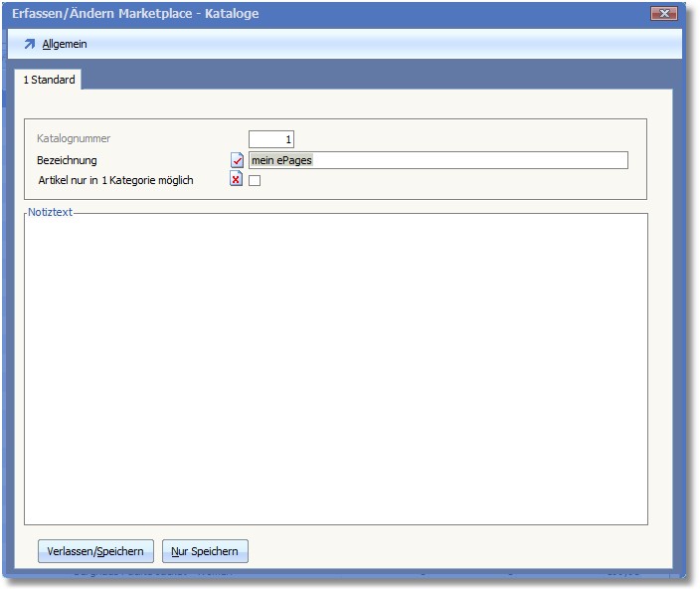Close the Marketplace Kataloge dialog window
700x592 pixels.
664,14
